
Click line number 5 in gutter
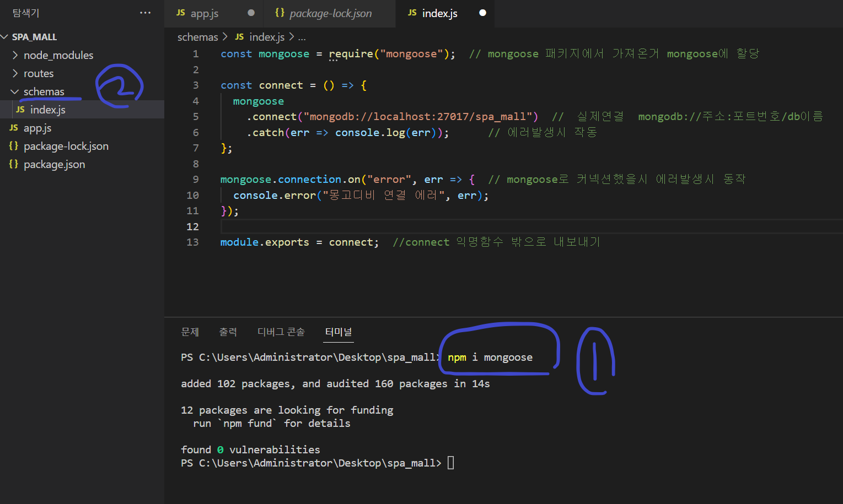click(x=195, y=117)
